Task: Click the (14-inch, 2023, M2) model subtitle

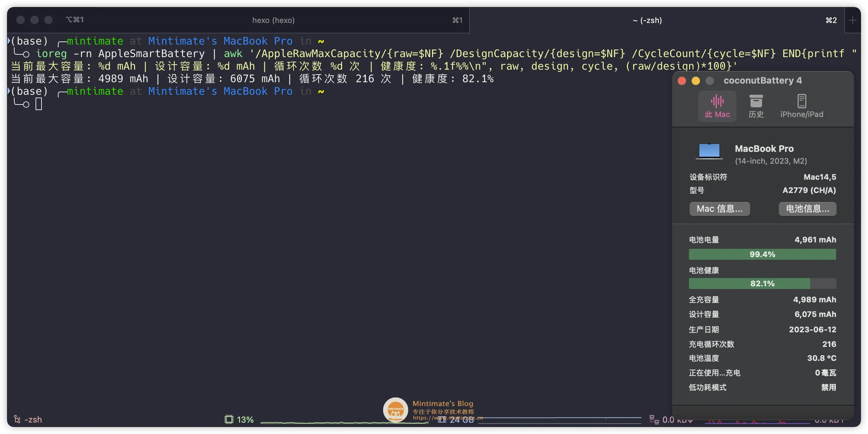Action: coord(771,161)
